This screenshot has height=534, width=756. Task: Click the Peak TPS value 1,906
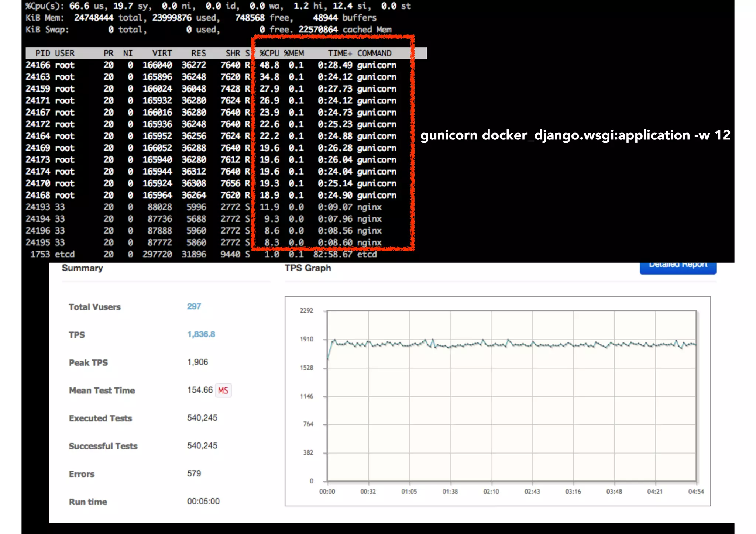197,362
